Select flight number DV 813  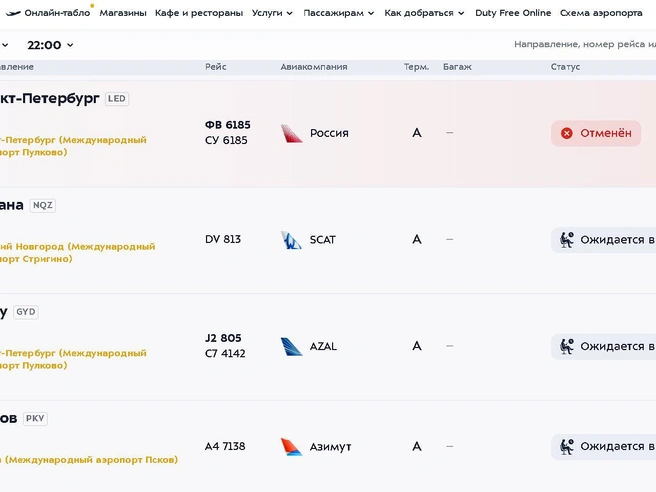[x=223, y=239]
